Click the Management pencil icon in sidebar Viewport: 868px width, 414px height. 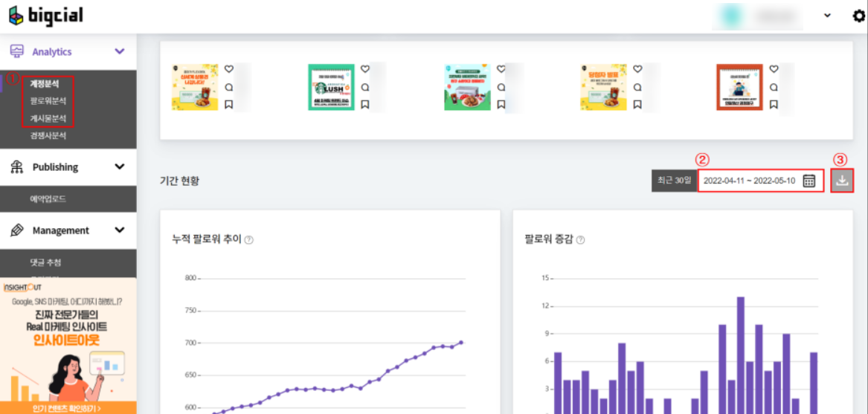click(17, 230)
